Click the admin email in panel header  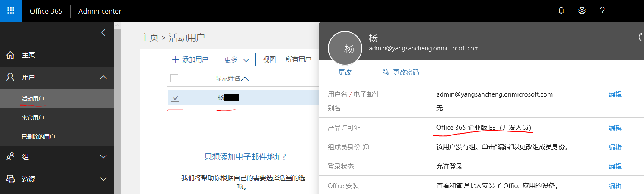coord(424,48)
